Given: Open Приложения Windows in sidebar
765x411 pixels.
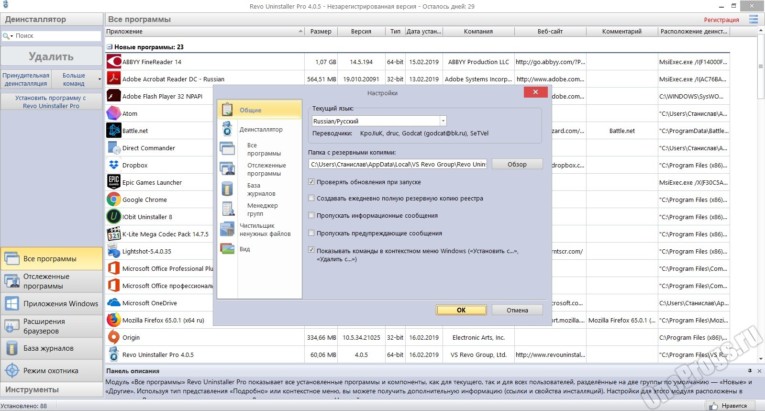Looking at the screenshot, I should [x=51, y=304].
